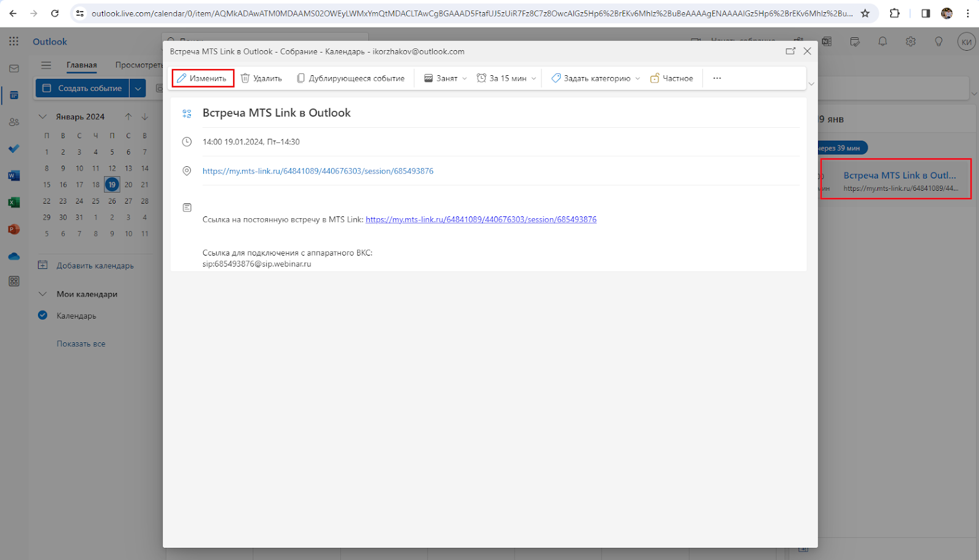Open the КИ account avatar
Image resolution: width=979 pixels, height=560 pixels.
[967, 42]
